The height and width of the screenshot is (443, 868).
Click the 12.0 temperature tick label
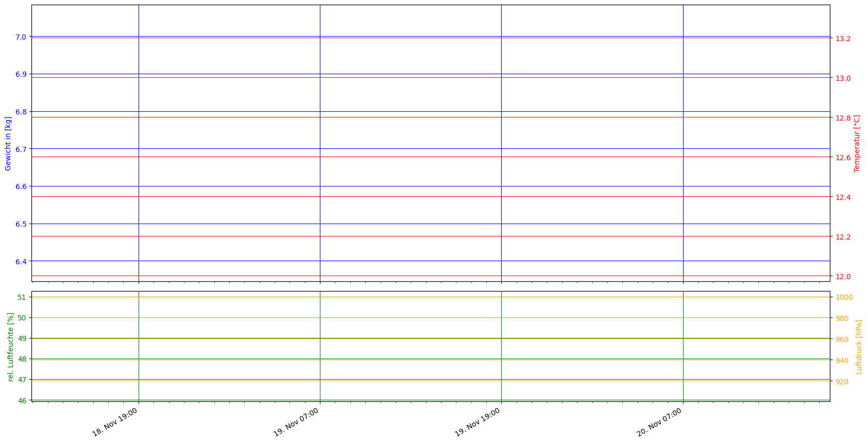point(843,277)
